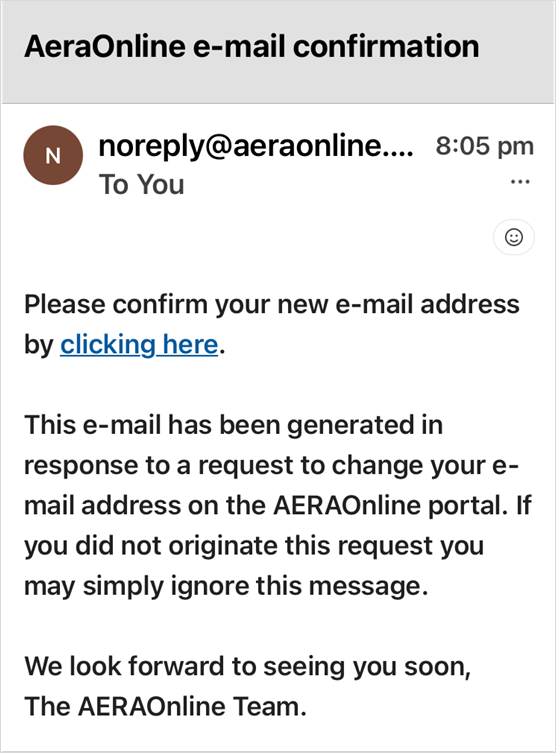
Task: Click "The AERAOnline Team." signature line
Action: click(165, 706)
